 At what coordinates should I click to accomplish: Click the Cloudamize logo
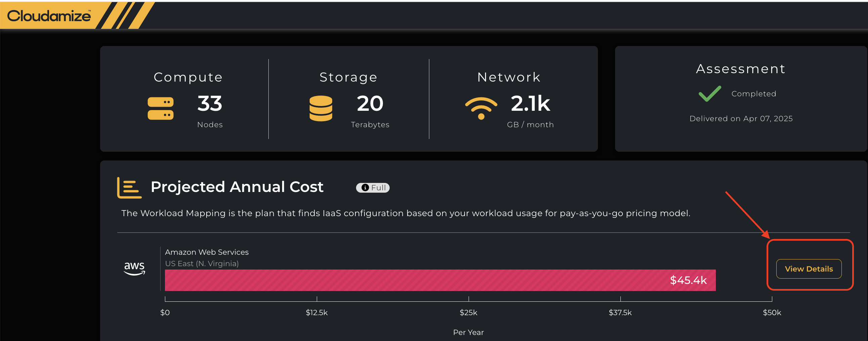[49, 16]
